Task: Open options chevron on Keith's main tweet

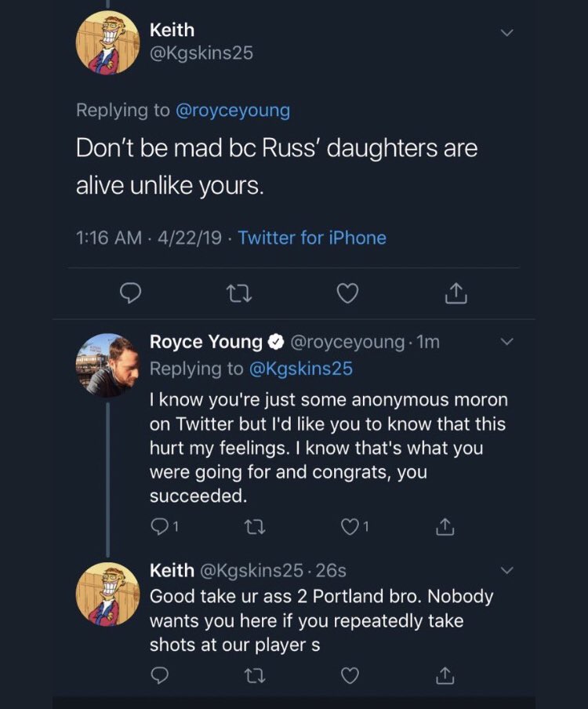Action: click(506, 33)
